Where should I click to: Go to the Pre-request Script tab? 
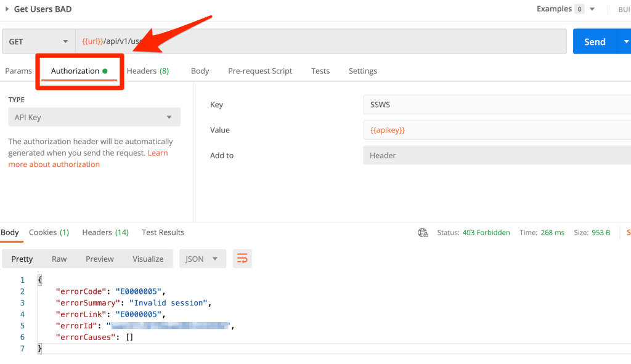click(260, 71)
